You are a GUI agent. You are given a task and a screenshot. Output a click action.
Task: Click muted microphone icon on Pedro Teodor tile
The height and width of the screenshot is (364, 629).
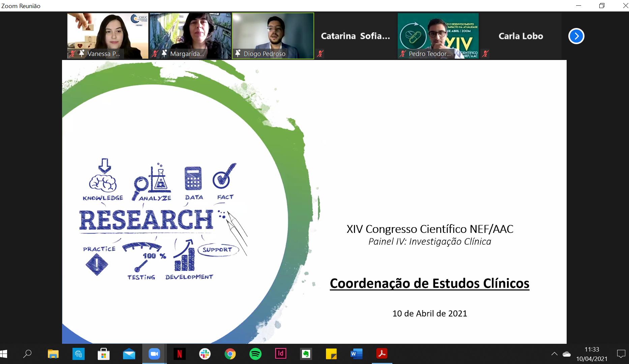(x=402, y=53)
